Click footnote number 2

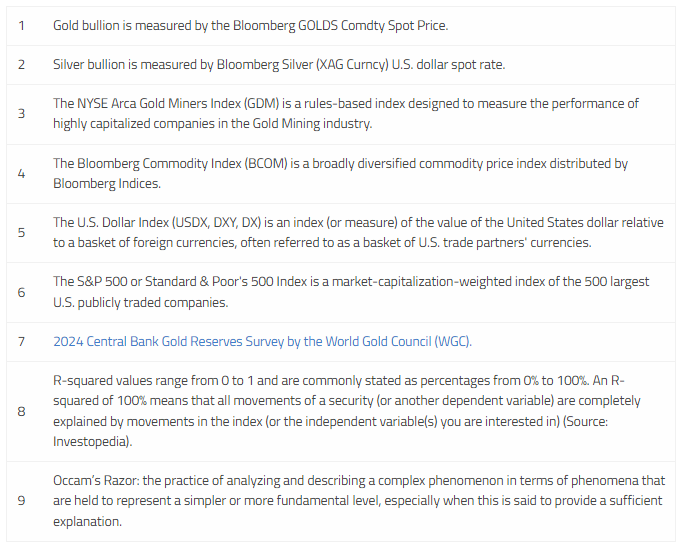(x=22, y=64)
